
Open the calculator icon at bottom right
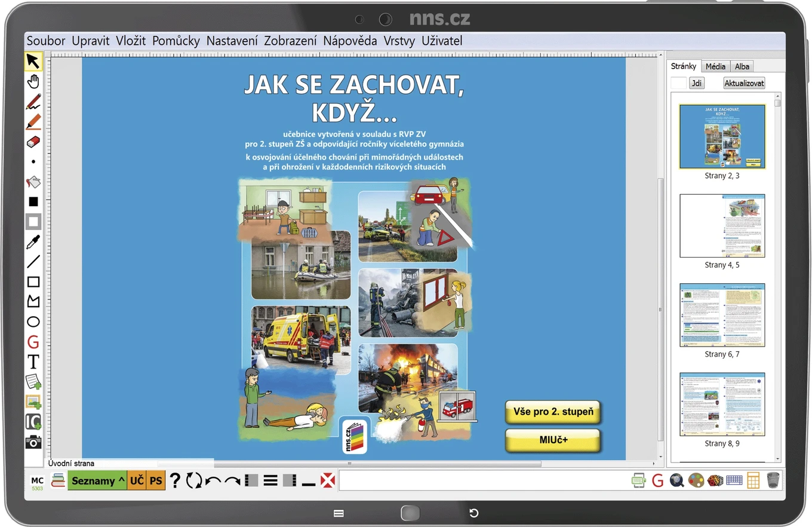[x=753, y=480]
